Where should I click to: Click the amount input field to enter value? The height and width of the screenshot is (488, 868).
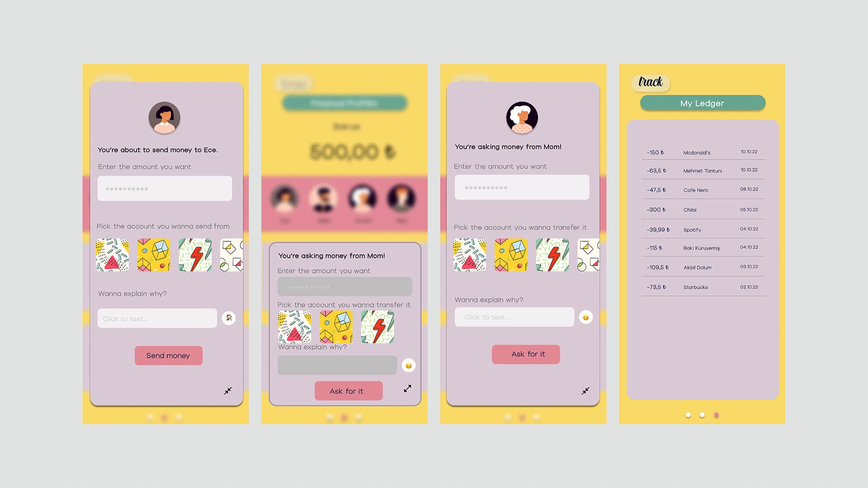(x=165, y=189)
